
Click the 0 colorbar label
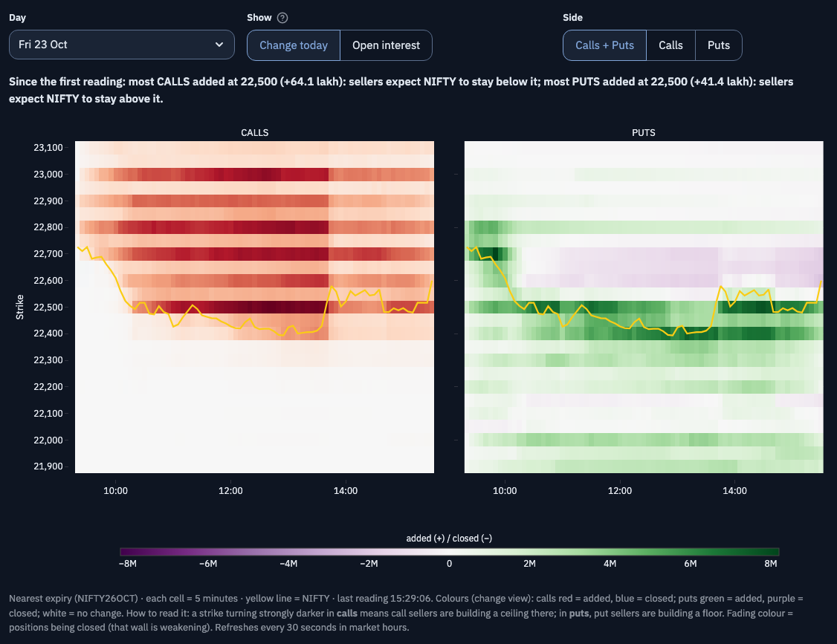pyautogui.click(x=450, y=564)
